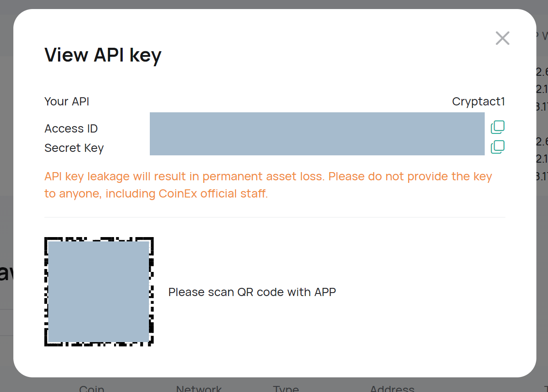Screen dimensions: 548x392
Task: Click the 'Access ID' label
Action: (x=71, y=128)
